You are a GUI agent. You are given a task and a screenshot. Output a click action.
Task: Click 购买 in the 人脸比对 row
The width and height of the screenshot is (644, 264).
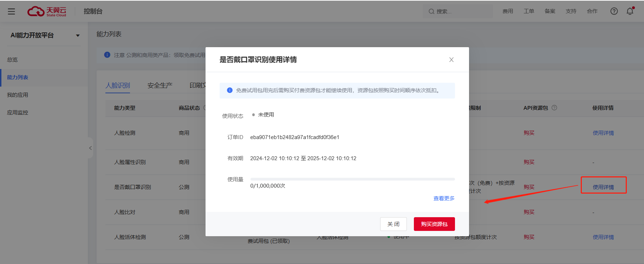click(x=529, y=212)
